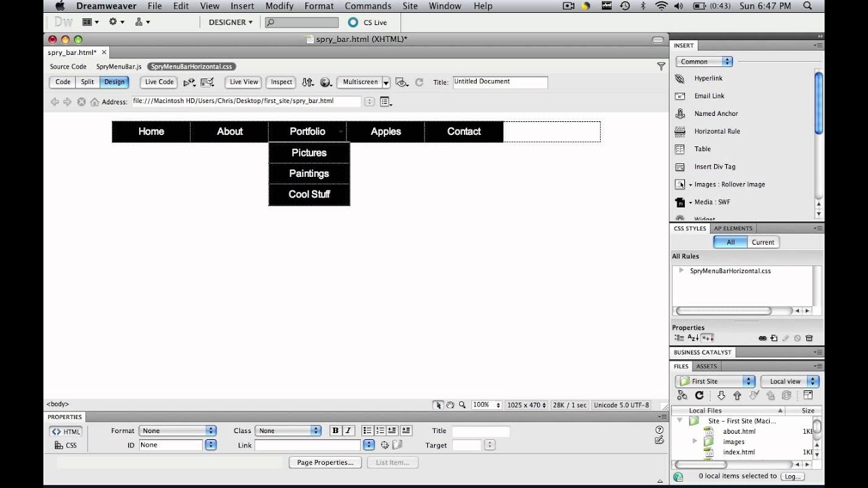This screenshot has height=488, width=868.
Task: Insert a Horizontal Rule
Action: tap(680, 131)
